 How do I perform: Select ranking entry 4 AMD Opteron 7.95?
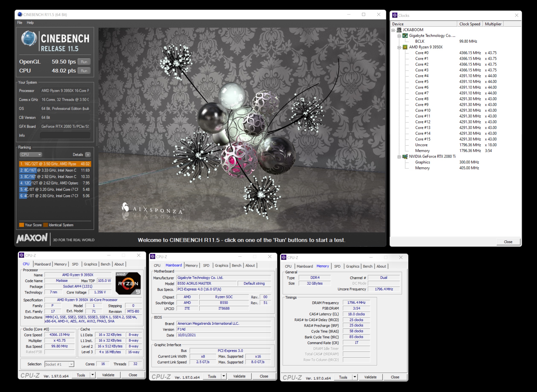coord(55,183)
